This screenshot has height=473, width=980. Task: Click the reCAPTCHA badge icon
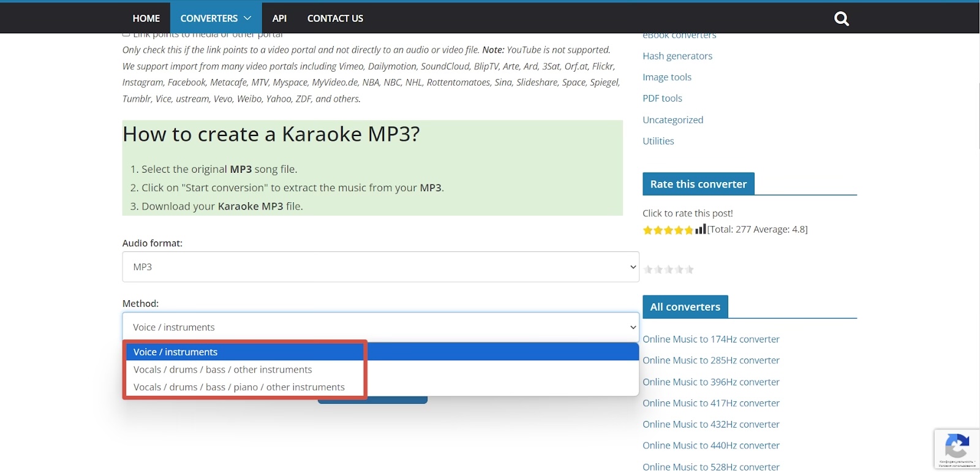coord(957,446)
